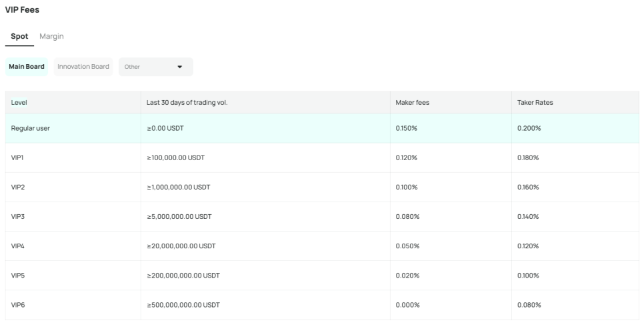644x325 pixels.
Task: Click the 0.180% taker rate value
Action: coord(528,157)
